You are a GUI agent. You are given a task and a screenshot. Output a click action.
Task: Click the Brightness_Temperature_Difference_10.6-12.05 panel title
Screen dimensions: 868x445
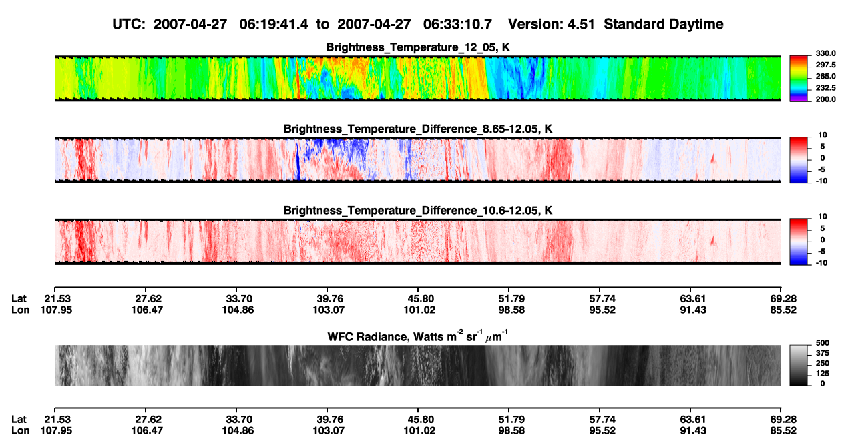click(418, 211)
